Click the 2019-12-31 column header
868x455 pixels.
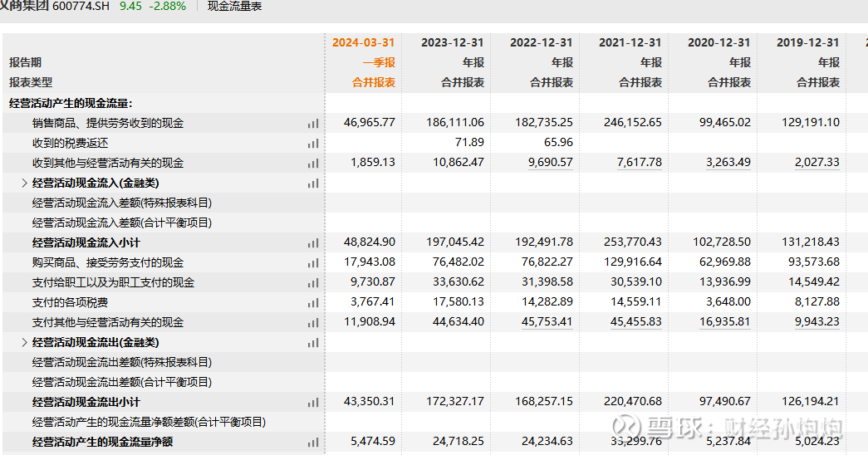[x=807, y=42]
